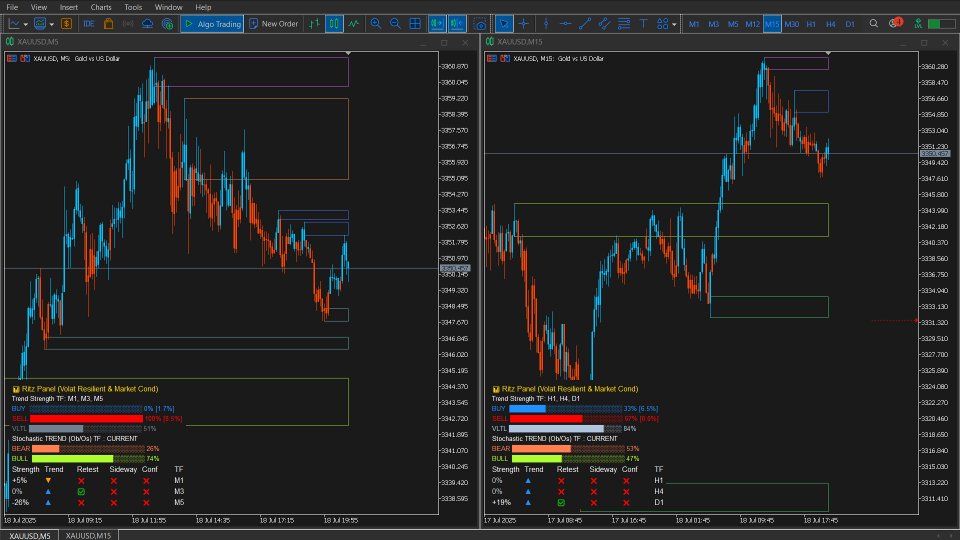Open the chart templates icon

40,24
